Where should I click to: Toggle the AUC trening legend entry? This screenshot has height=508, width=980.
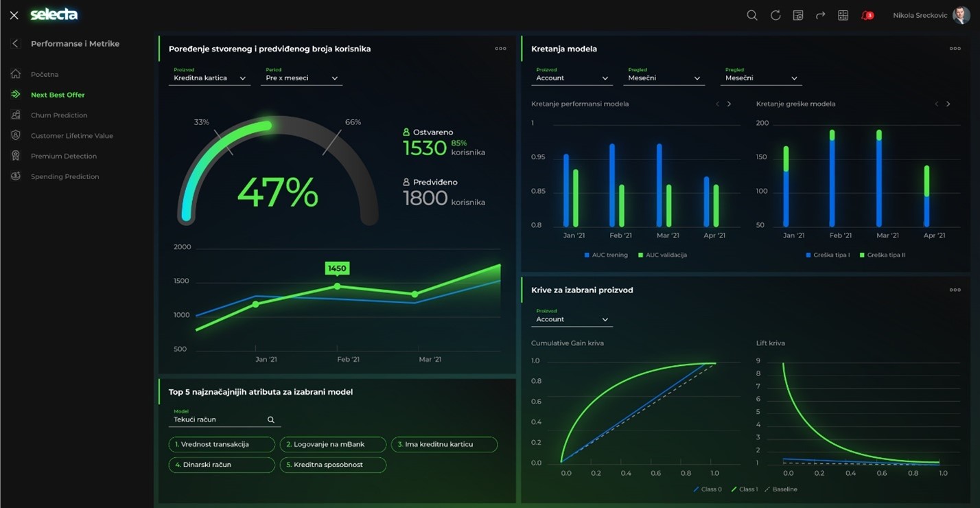(x=606, y=255)
